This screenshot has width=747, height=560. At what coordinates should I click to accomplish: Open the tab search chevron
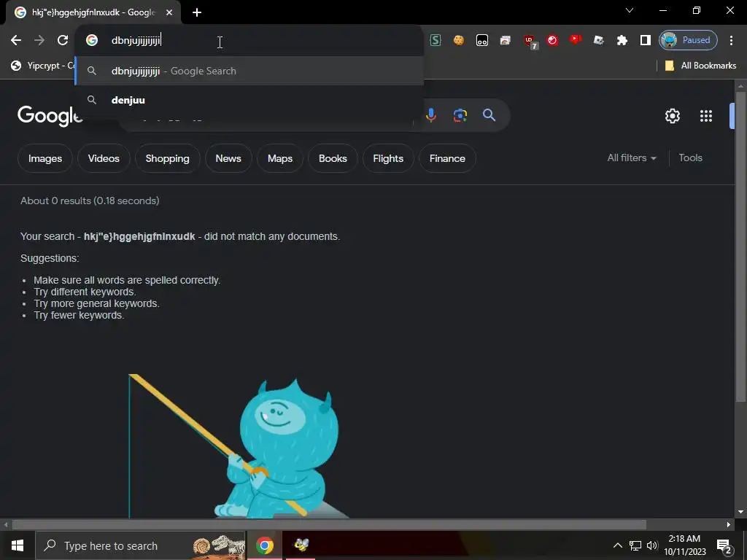[x=630, y=10]
